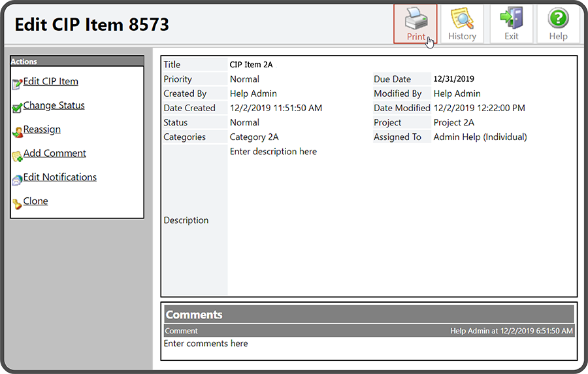The image size is (588, 374).
Task: Open the Edit CIP Item link
Action: click(51, 82)
